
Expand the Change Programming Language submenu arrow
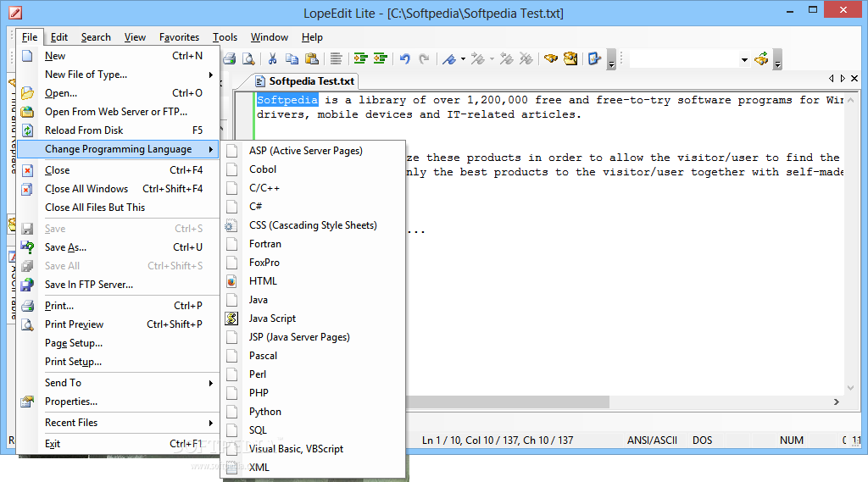pyautogui.click(x=211, y=149)
